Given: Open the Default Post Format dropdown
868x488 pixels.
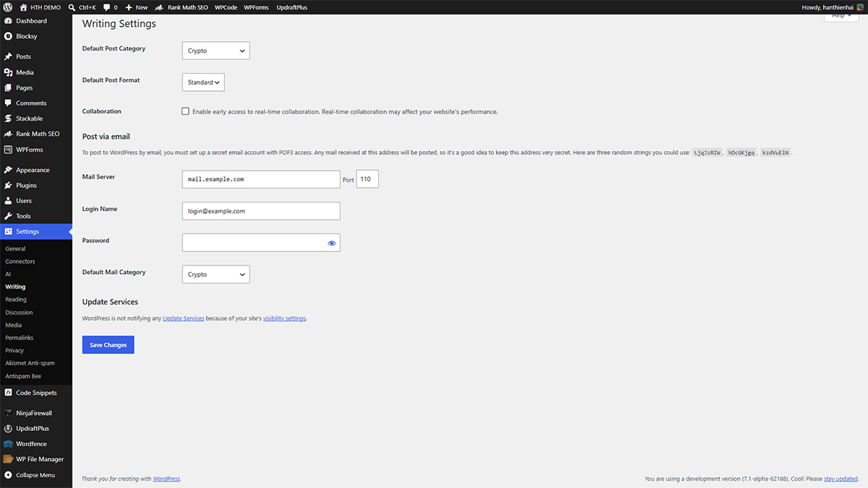Looking at the screenshot, I should click(203, 82).
